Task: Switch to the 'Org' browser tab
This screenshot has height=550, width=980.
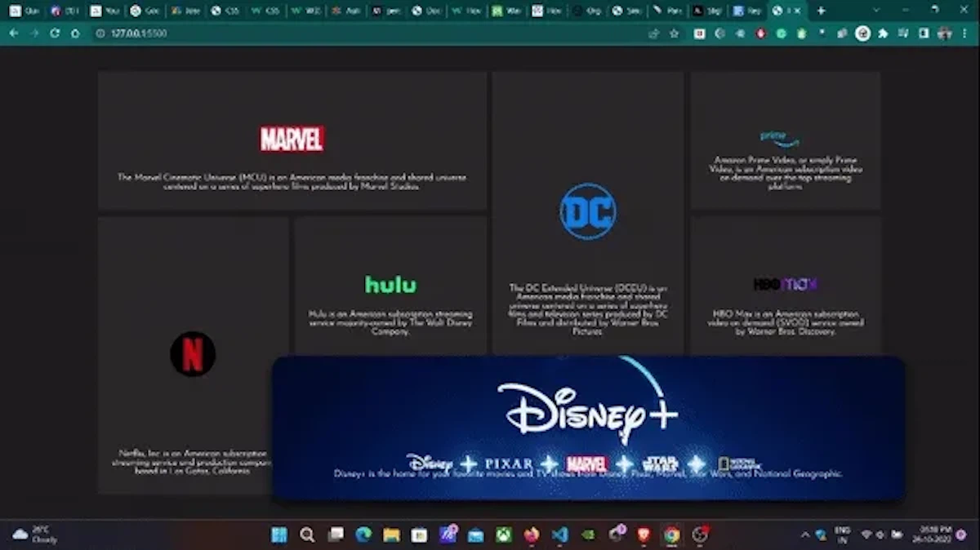Action: [x=587, y=11]
